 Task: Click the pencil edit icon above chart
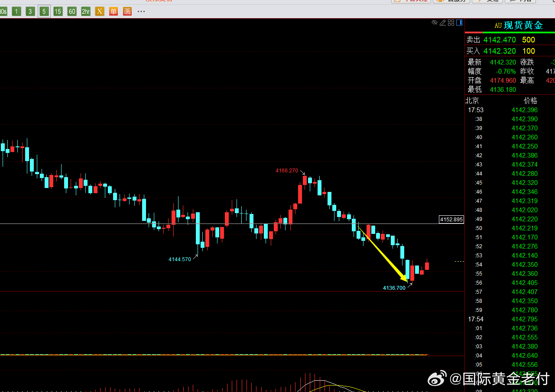[443, 23]
